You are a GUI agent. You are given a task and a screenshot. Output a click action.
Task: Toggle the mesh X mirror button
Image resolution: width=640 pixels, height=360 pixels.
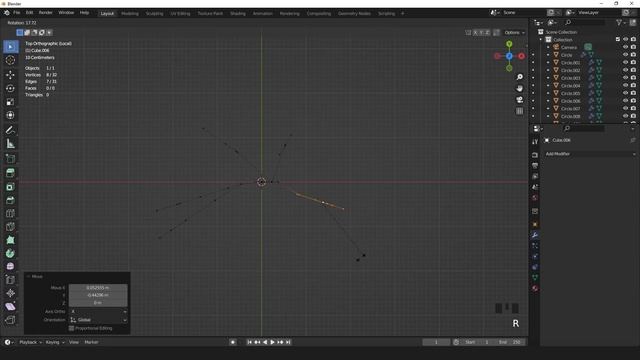click(475, 33)
